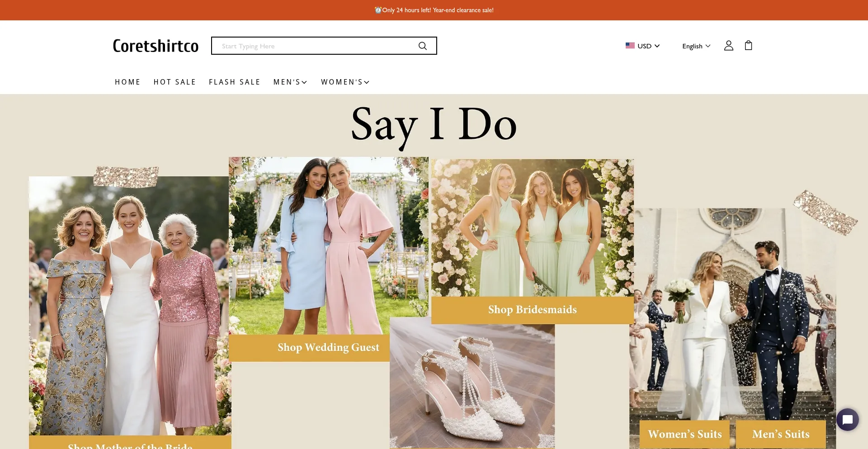The width and height of the screenshot is (868, 449).
Task: Open the user account icon
Action: (728, 46)
